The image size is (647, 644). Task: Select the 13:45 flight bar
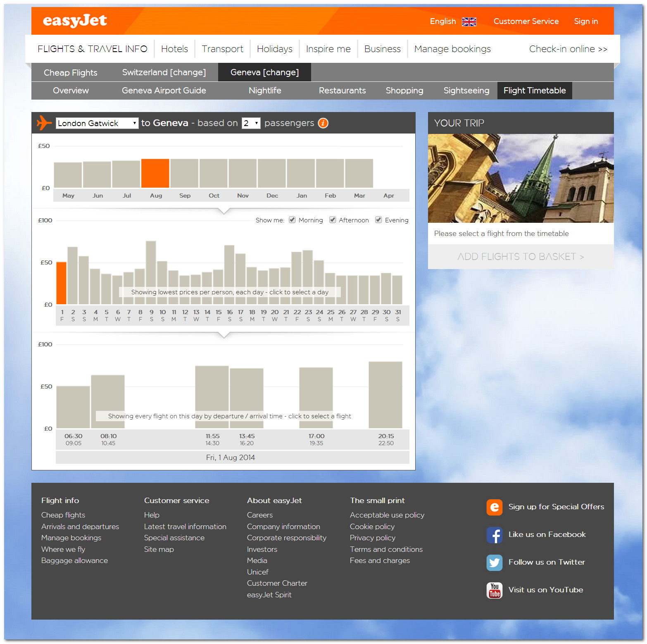247,398
